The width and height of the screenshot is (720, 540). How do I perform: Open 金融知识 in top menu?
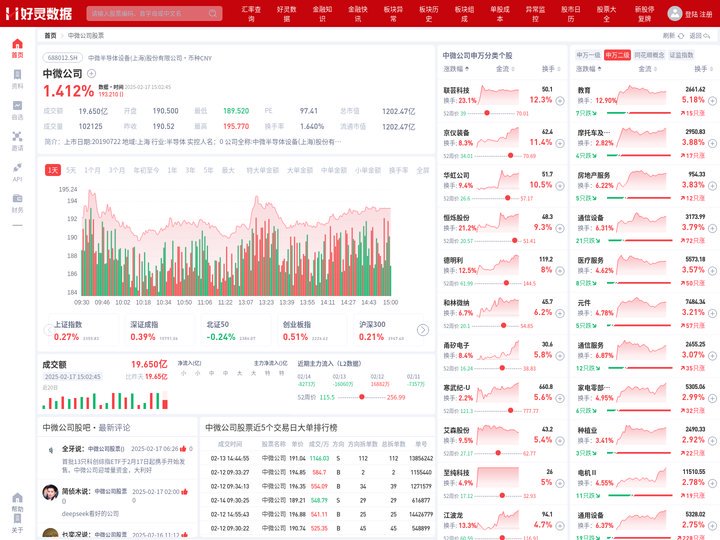tap(322, 14)
